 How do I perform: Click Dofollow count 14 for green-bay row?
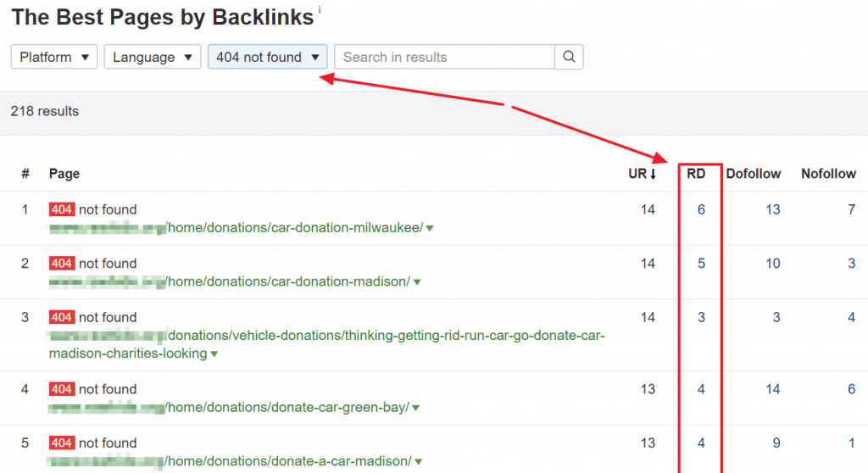point(772,389)
